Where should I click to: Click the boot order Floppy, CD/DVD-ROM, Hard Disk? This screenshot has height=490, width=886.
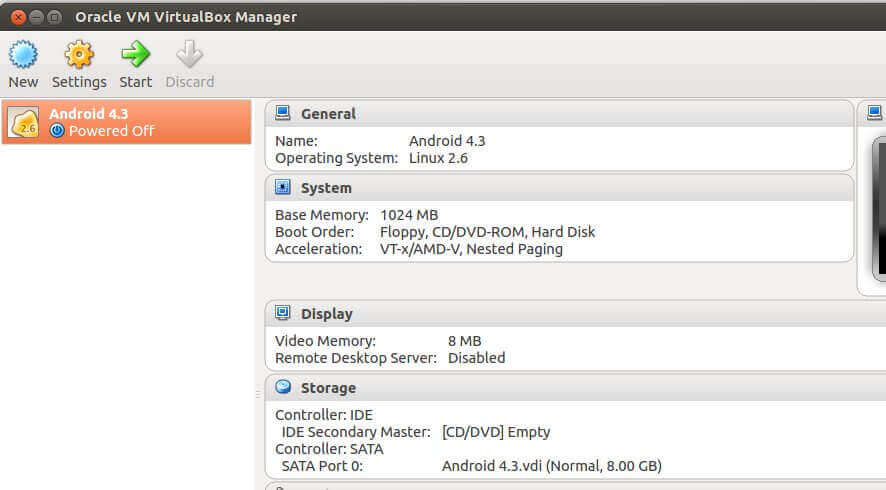[x=487, y=232]
